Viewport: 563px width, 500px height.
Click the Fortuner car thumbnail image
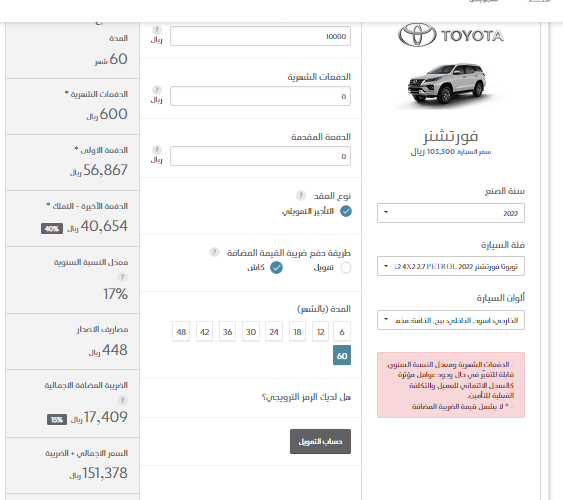click(x=447, y=84)
